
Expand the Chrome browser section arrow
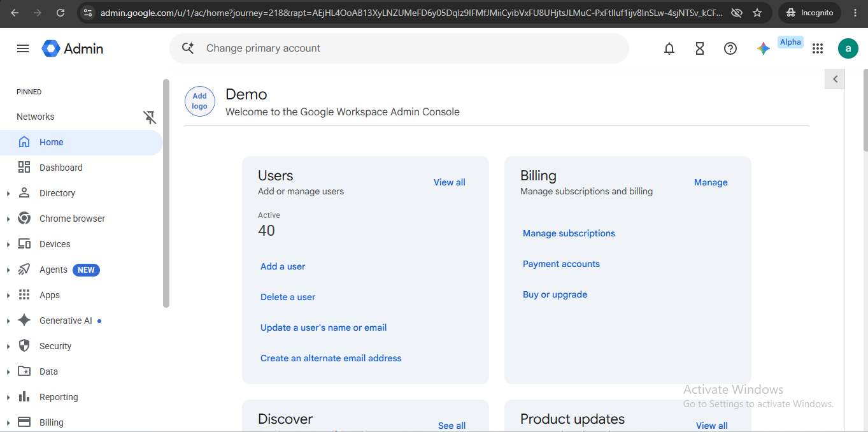[8, 219]
